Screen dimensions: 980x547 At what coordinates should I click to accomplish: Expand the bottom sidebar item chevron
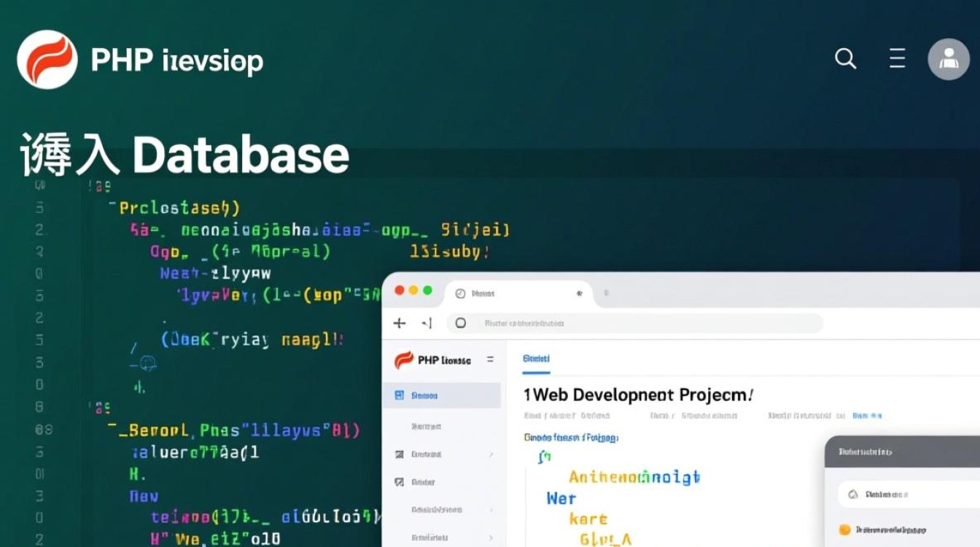point(491,538)
